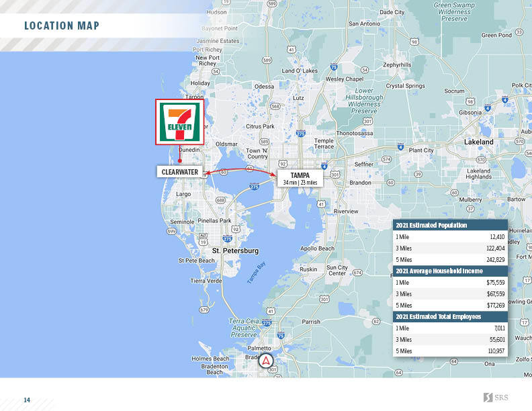The width and height of the screenshot is (532, 411).
Task: Click the employees value 110,957
Action: tap(496, 351)
